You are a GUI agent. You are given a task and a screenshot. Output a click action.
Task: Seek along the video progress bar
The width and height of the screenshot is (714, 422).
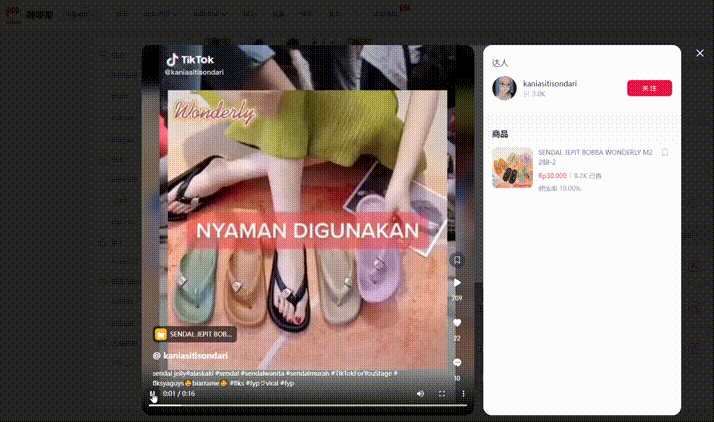[x=308, y=405]
